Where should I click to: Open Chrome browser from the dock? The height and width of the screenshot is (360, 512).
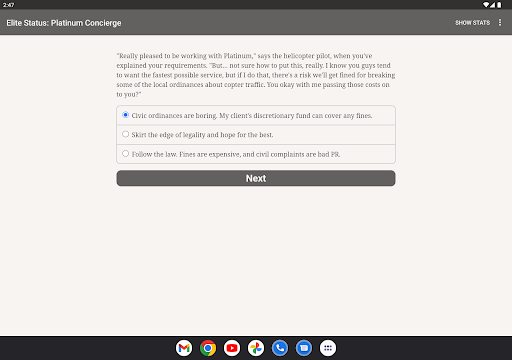pos(208,348)
